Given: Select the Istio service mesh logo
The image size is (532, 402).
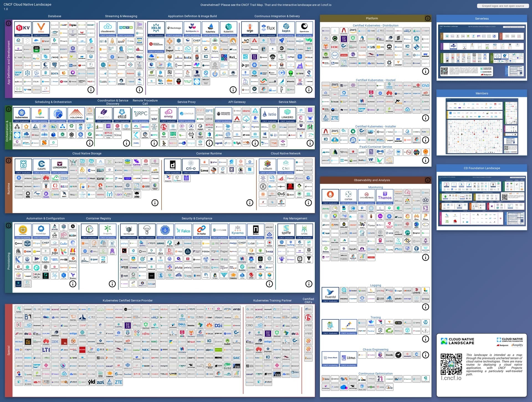Looking at the screenshot, I should [x=269, y=115].
